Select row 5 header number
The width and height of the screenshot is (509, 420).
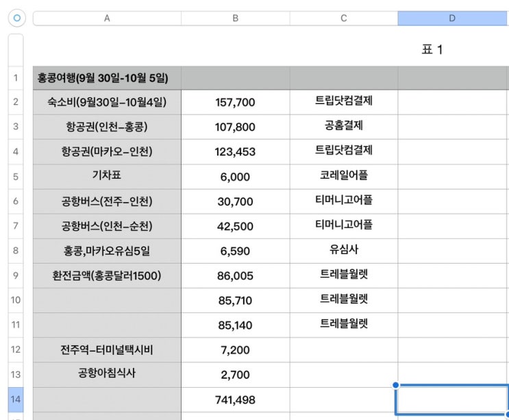[16, 177]
